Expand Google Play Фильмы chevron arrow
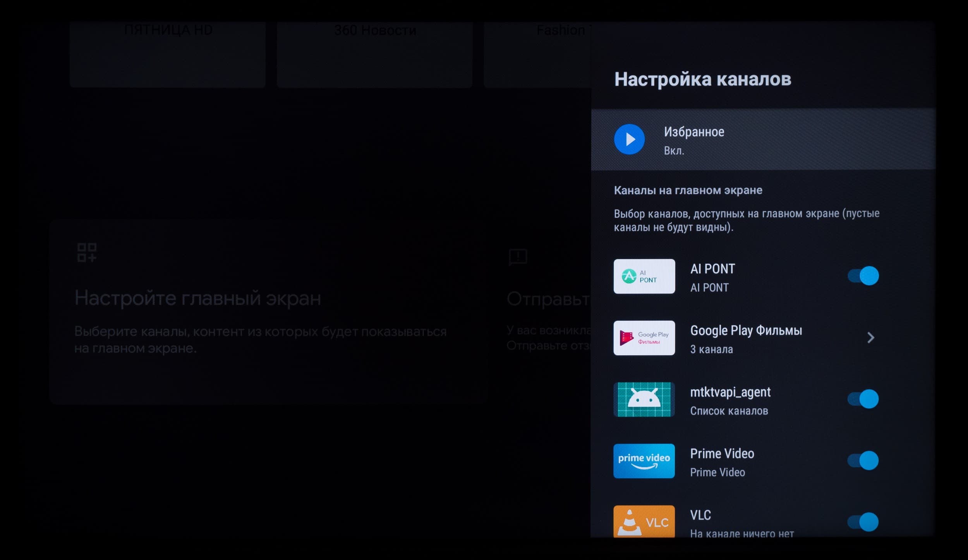This screenshot has width=968, height=560. [870, 338]
